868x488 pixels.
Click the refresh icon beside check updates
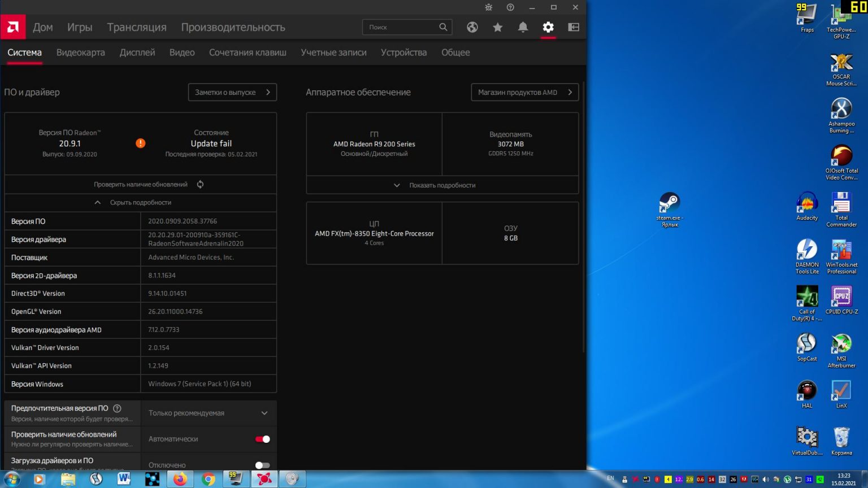point(200,184)
